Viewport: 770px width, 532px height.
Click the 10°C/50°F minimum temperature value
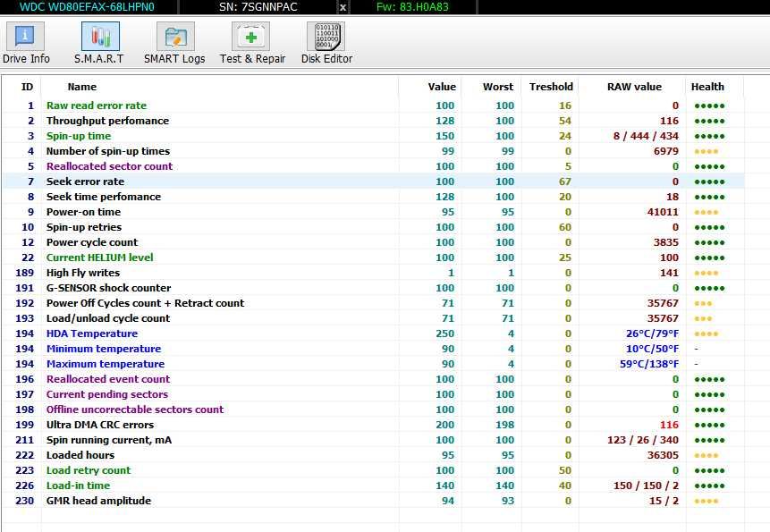[x=652, y=349]
